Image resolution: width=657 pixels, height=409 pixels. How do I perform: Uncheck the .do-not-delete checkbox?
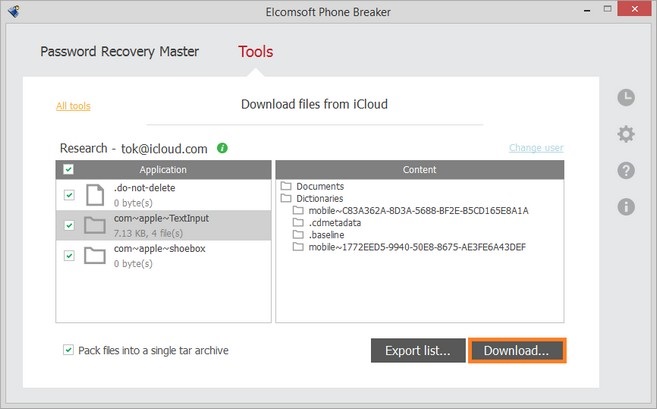pos(69,195)
